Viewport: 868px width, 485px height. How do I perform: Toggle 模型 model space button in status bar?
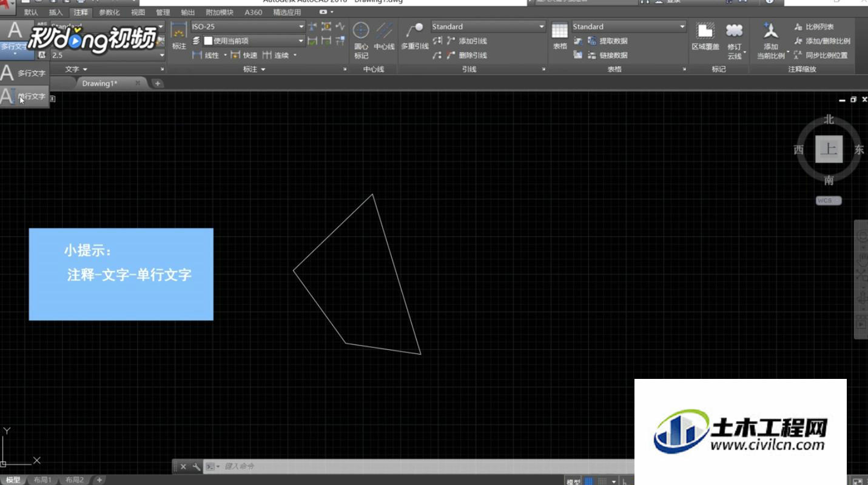(573, 481)
